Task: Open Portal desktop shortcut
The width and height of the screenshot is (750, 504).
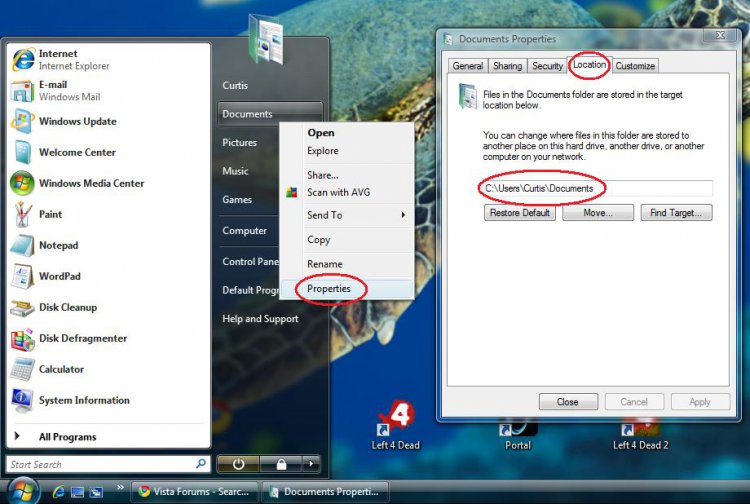Action: pos(518,433)
